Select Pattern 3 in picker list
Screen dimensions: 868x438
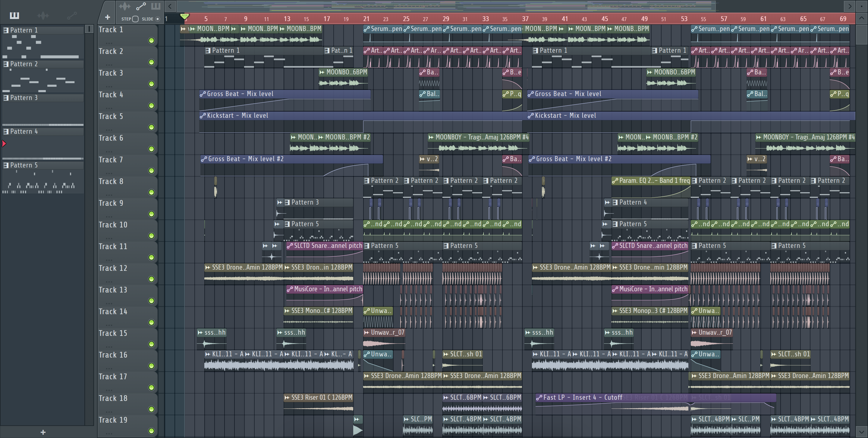point(24,98)
